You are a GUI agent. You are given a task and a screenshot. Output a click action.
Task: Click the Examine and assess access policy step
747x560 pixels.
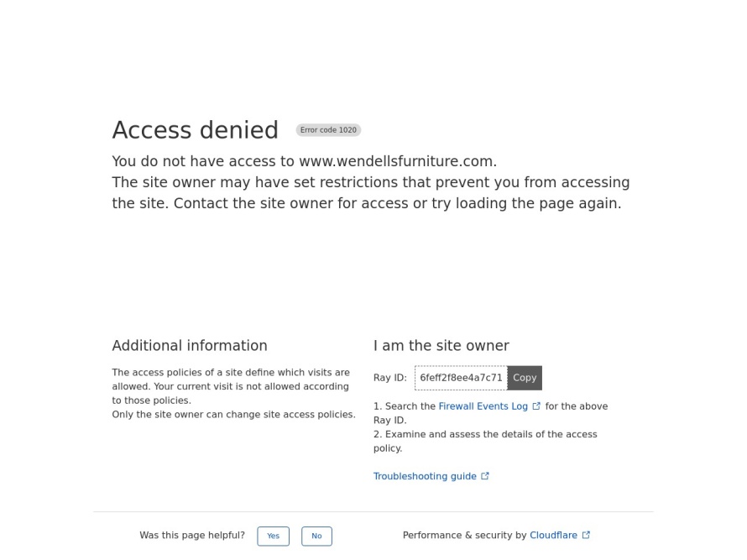pos(485,442)
